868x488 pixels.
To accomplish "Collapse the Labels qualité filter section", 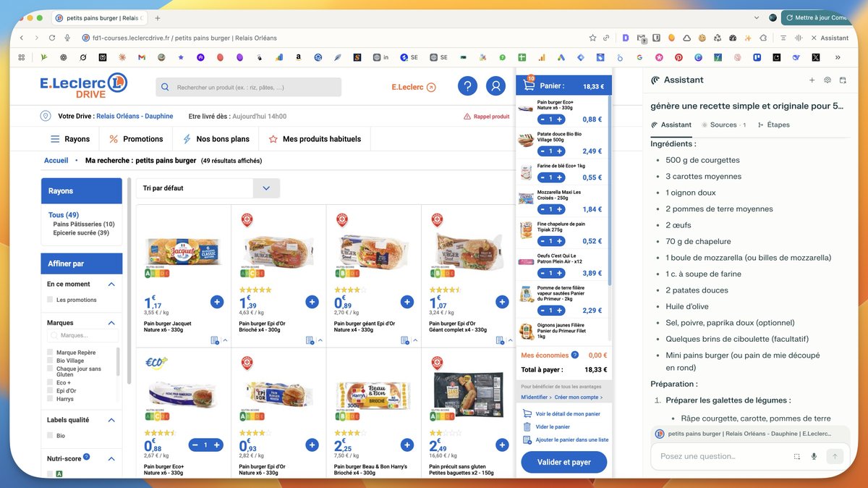I will coord(111,420).
